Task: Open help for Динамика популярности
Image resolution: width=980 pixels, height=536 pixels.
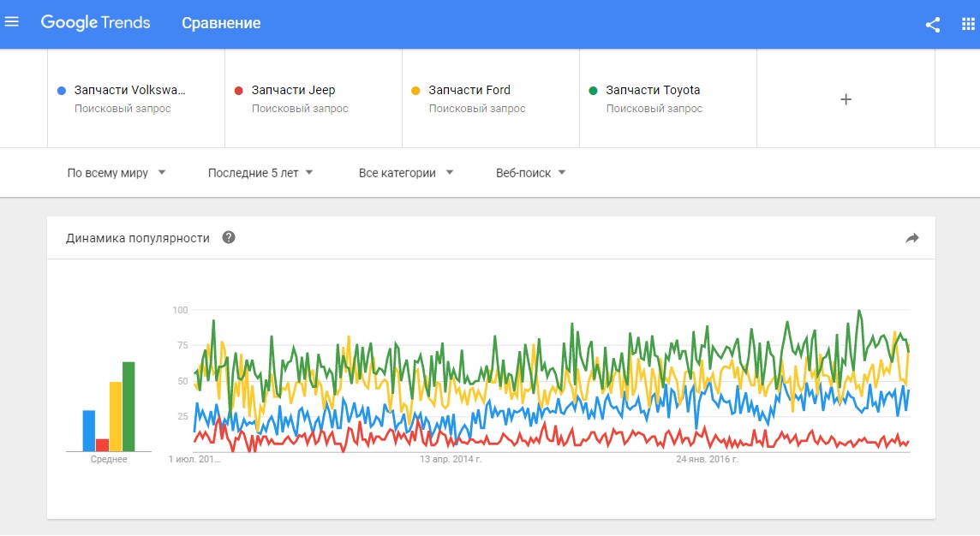Action: point(229,237)
